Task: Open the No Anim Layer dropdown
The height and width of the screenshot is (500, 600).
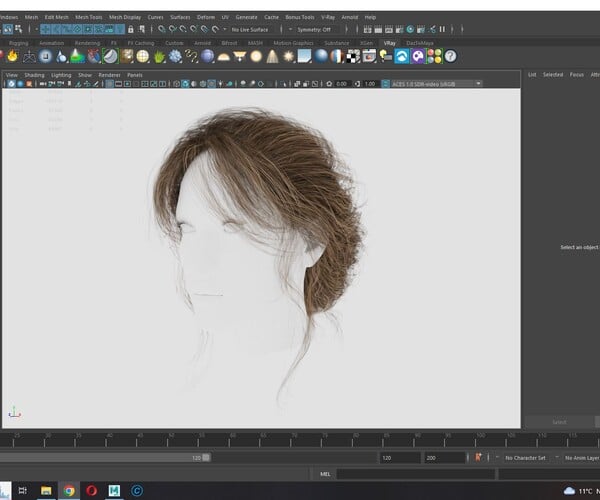Action: point(582,458)
